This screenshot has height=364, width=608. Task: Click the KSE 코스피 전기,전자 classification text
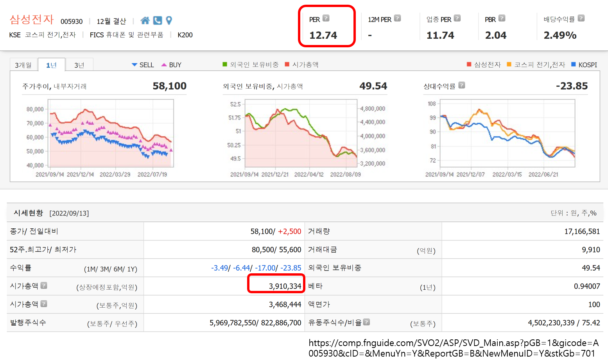click(x=43, y=35)
